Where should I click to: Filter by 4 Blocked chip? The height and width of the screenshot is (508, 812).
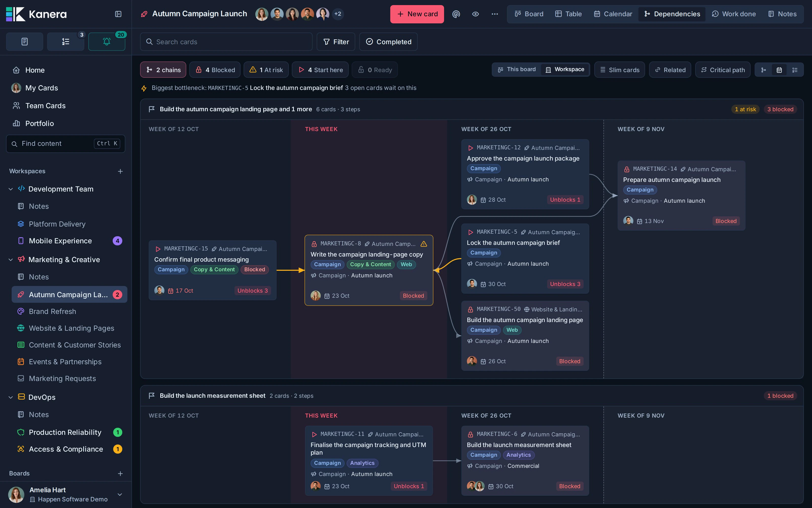pyautogui.click(x=215, y=70)
